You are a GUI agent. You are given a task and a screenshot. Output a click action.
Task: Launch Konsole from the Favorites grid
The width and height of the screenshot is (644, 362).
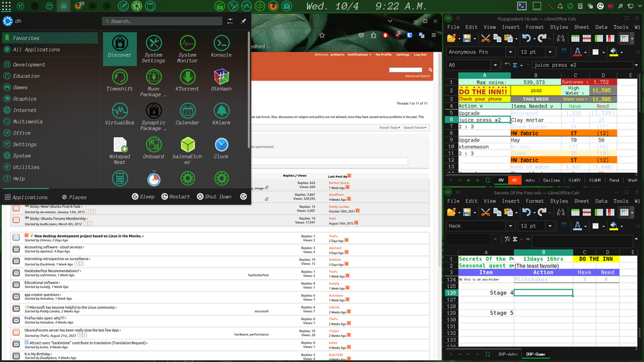[221, 48]
